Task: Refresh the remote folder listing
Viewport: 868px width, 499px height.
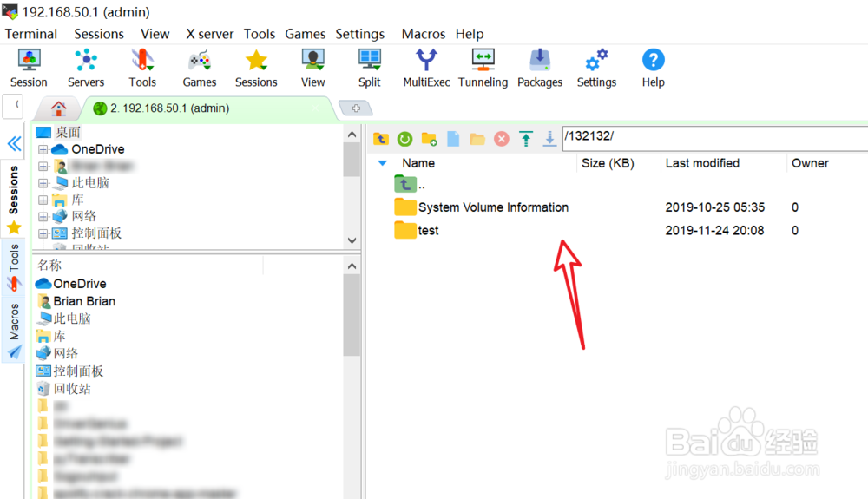Action: [404, 138]
